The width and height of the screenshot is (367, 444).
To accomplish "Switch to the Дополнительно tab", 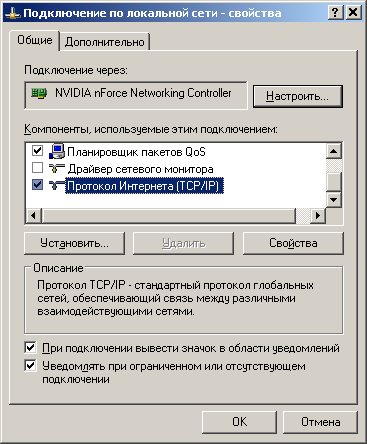I will [105, 42].
